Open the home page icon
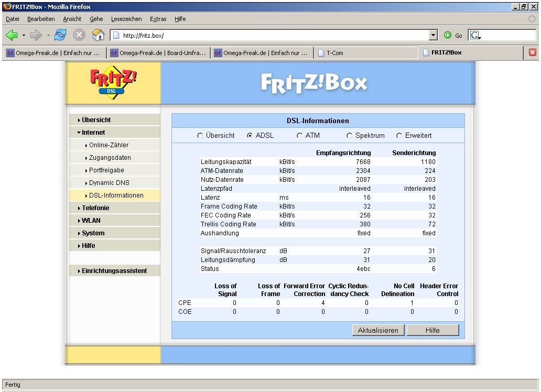 pos(99,35)
